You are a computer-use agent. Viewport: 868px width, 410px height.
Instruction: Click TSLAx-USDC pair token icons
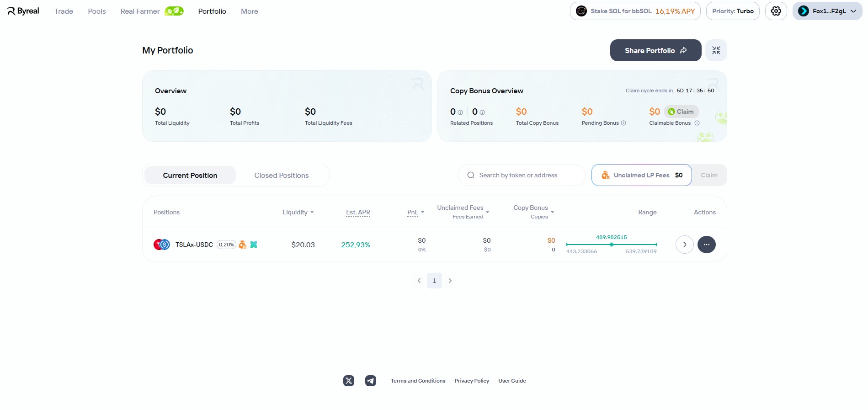click(x=162, y=245)
